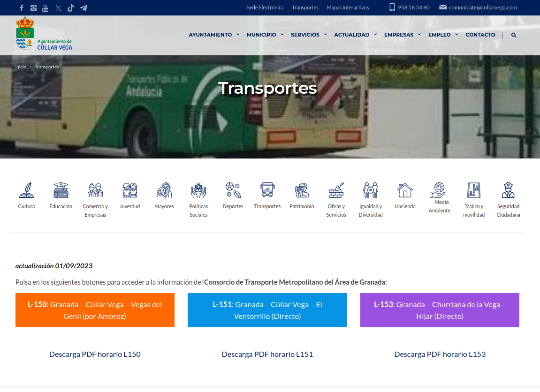Open the YouTube social icon
Image resolution: width=540 pixels, height=392 pixels.
[46, 8]
